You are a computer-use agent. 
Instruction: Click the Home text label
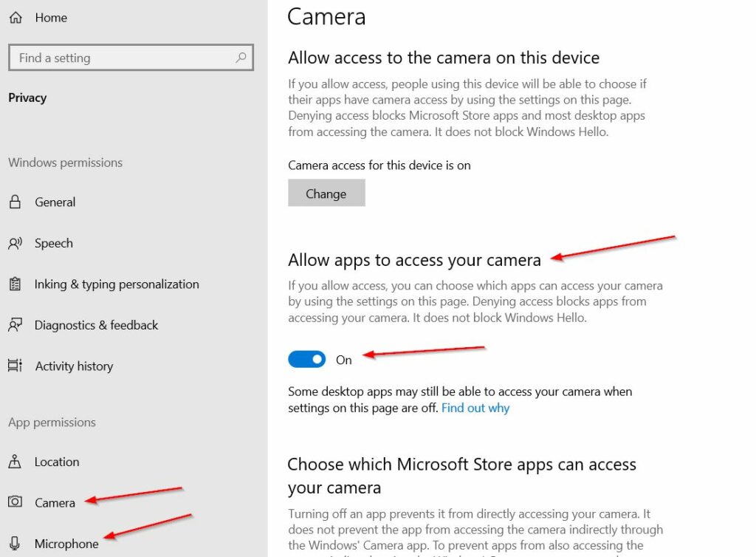point(51,18)
